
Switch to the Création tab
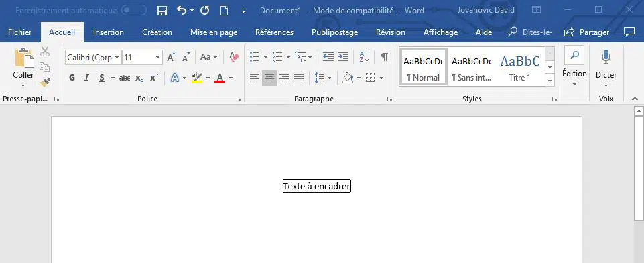(157, 32)
